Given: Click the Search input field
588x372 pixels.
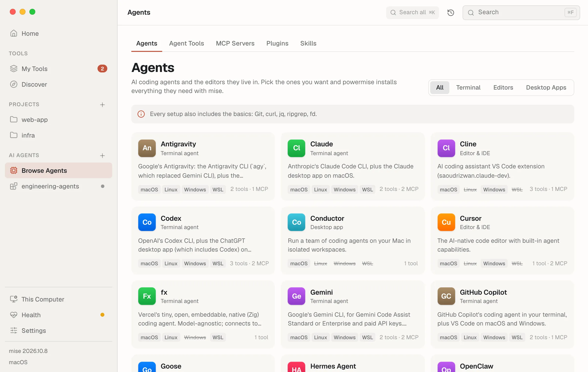Looking at the screenshot, I should point(521,12).
